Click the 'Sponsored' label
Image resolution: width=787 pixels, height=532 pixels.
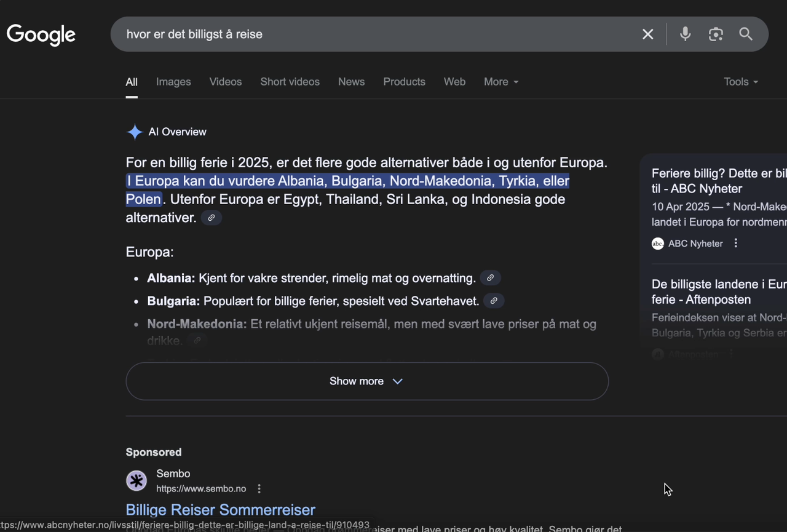pos(154,452)
